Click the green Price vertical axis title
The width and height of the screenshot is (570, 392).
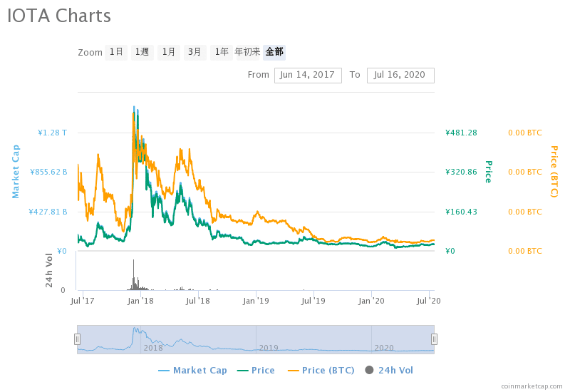point(489,172)
